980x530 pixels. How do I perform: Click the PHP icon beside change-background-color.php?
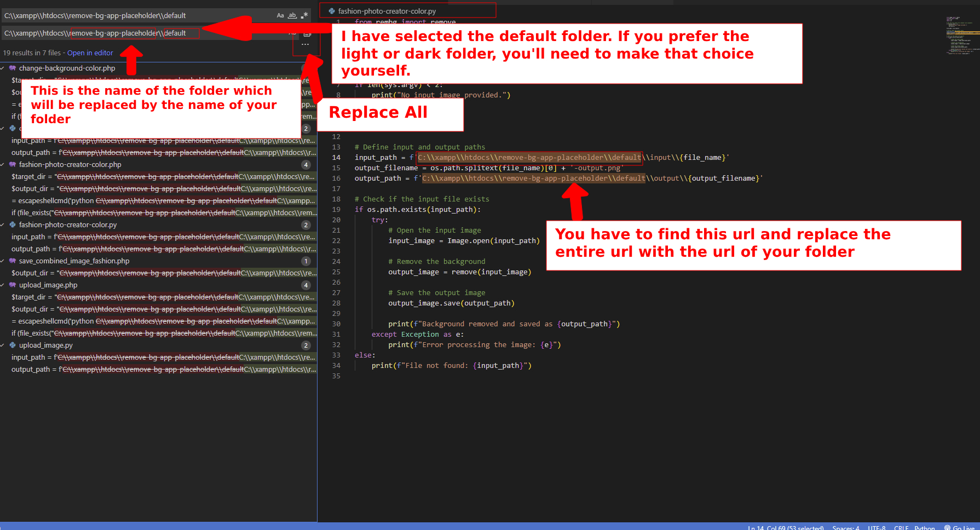tap(13, 68)
